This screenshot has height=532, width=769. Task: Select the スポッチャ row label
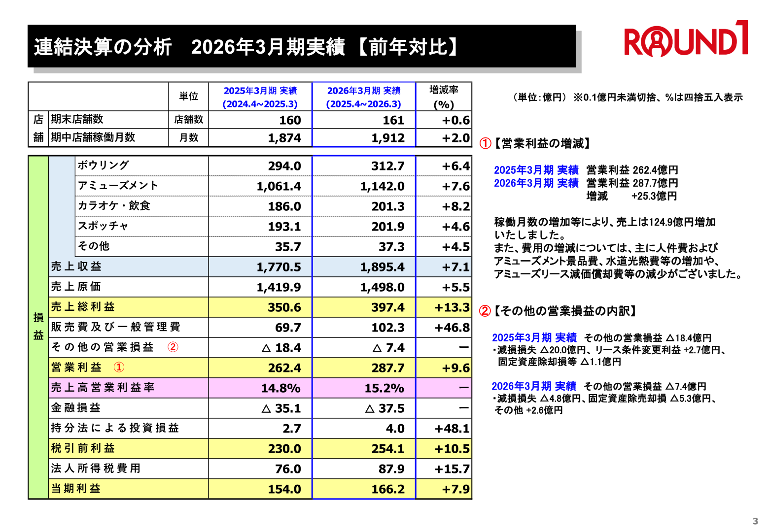tap(103, 226)
